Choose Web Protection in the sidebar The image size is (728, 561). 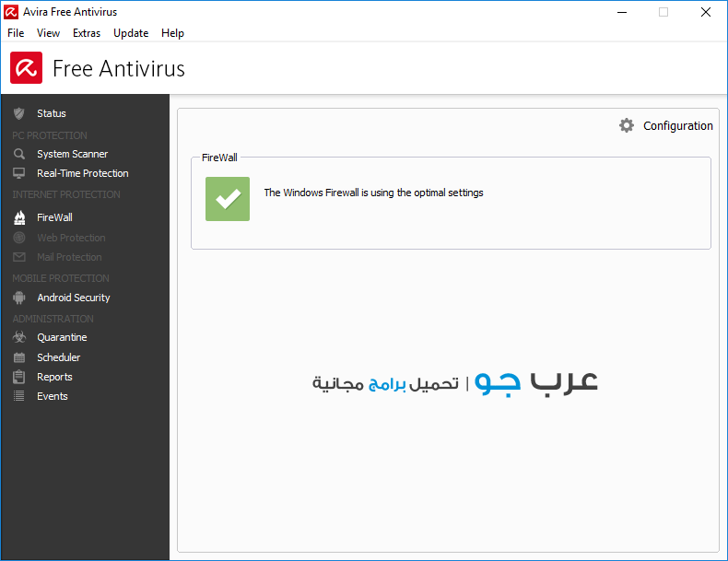coord(71,238)
